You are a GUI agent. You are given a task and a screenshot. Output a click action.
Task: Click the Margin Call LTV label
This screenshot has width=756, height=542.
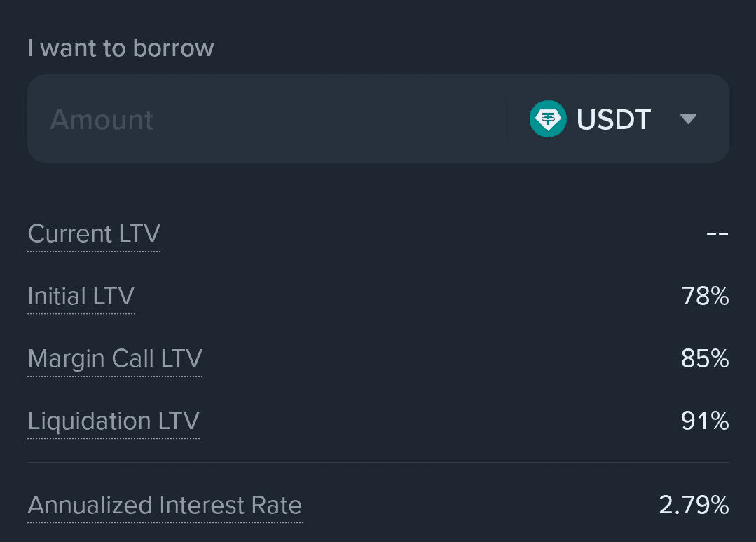click(x=115, y=359)
